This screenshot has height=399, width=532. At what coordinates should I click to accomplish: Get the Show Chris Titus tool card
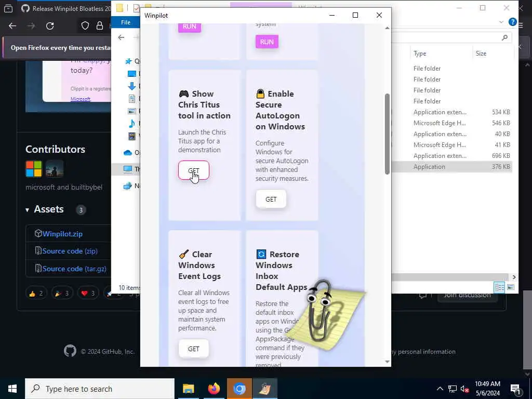193,170
